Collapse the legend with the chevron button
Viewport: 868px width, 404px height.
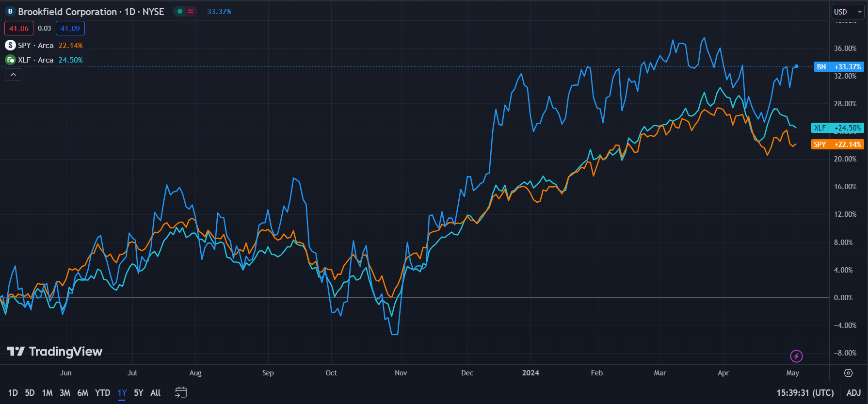pos(14,75)
